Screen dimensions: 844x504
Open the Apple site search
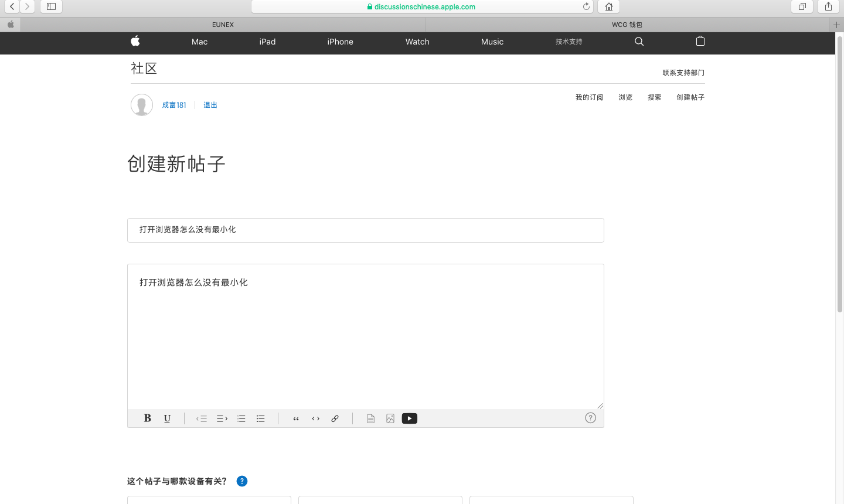click(639, 42)
